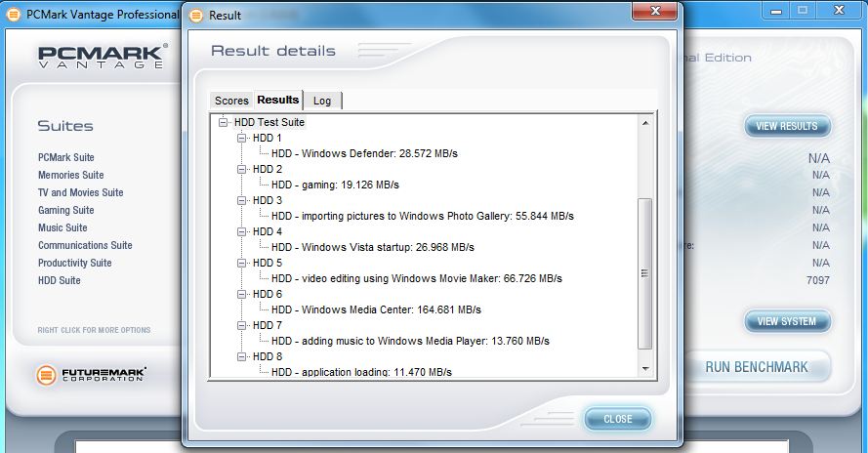868x453 pixels.
Task: Select Communications Suite
Action: pos(85,245)
